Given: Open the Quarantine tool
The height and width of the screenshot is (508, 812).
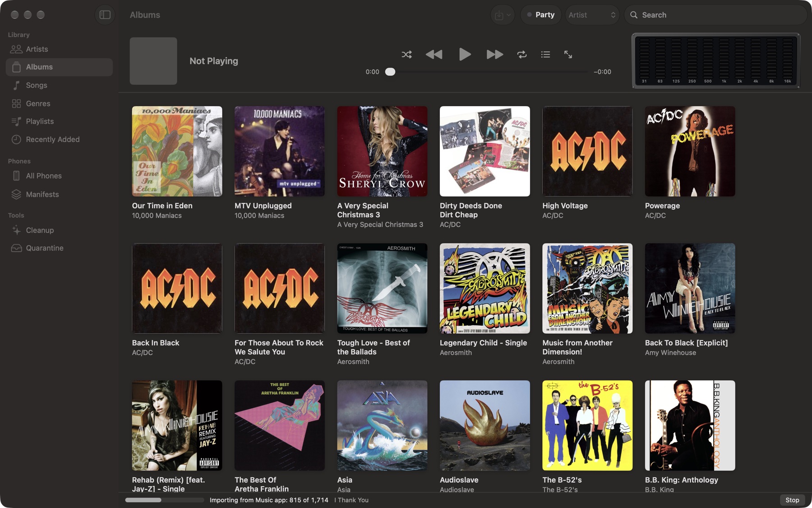Looking at the screenshot, I should (x=59, y=248).
